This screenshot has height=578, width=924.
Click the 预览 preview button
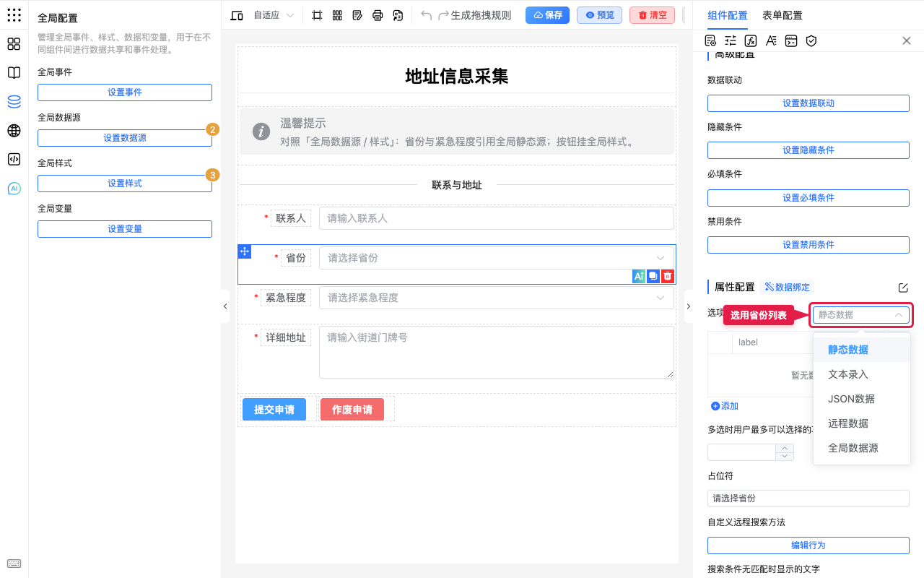(599, 15)
